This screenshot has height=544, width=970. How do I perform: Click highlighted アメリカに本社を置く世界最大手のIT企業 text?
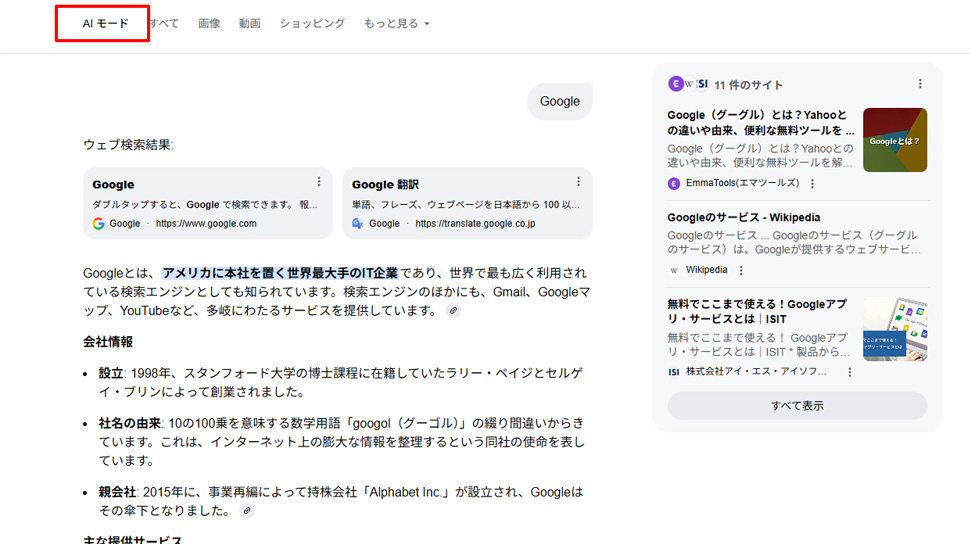pyautogui.click(x=280, y=273)
